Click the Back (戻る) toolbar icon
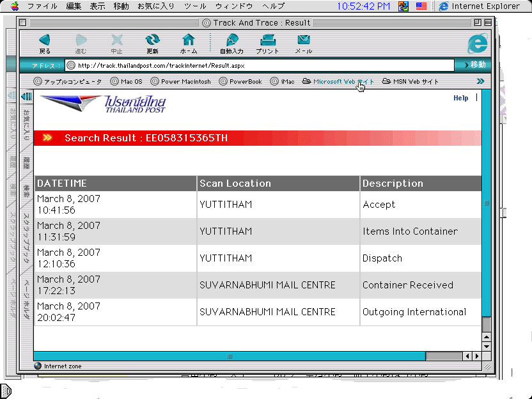Image resolution: width=532 pixels, height=399 pixels. [45, 43]
